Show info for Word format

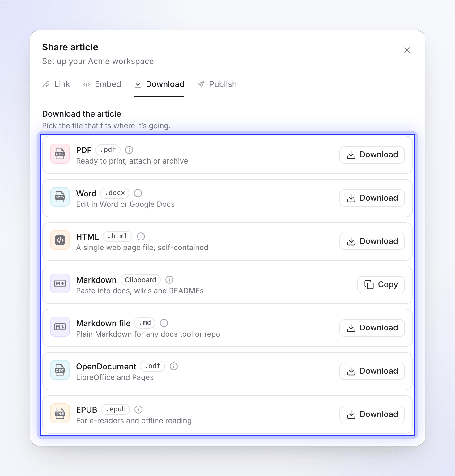(x=138, y=193)
